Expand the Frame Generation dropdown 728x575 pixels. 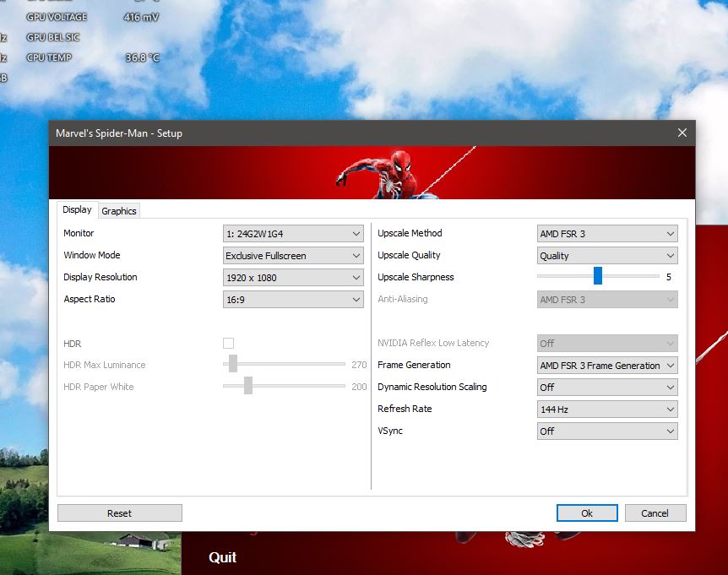[x=607, y=366]
